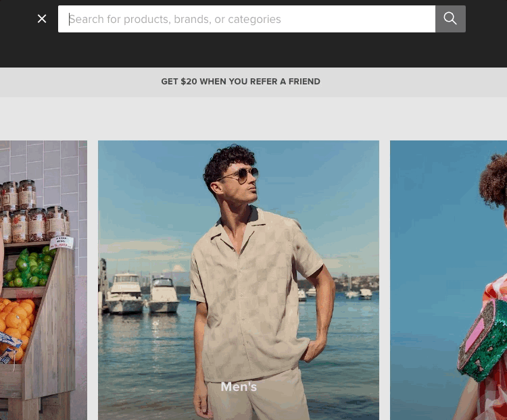Click the Men's label text
507x420 pixels.
point(239,387)
